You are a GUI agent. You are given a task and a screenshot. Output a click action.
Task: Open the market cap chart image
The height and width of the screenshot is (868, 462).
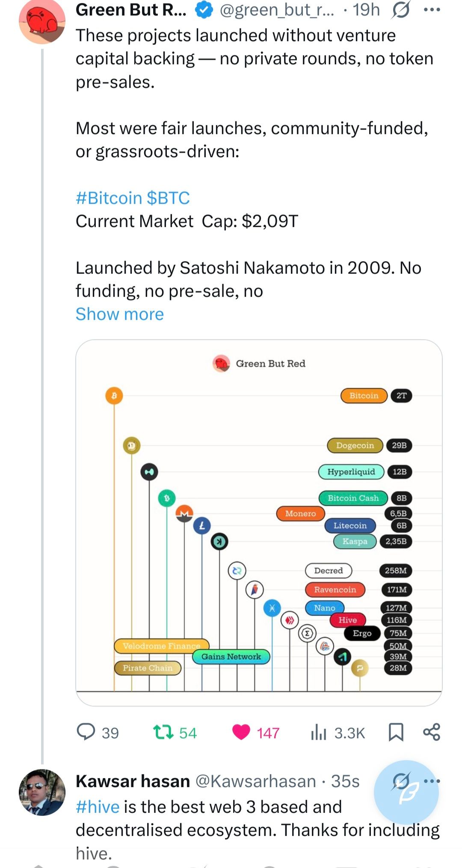(259, 523)
